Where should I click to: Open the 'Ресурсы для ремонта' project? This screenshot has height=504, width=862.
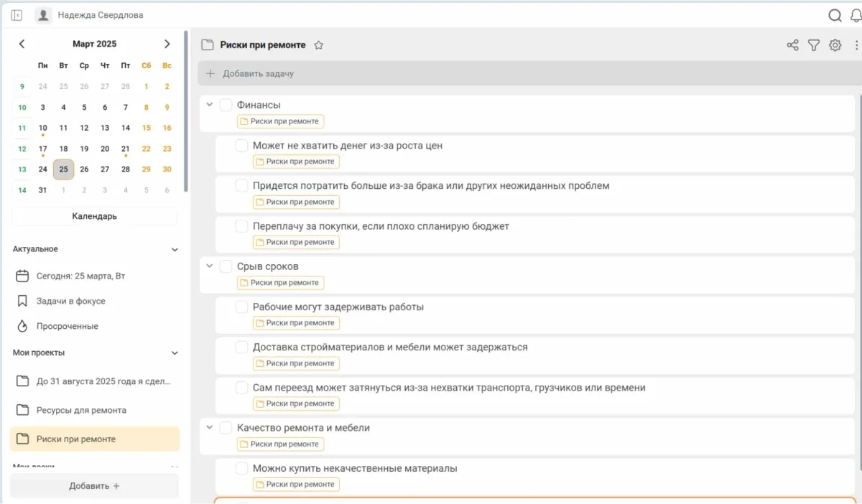[81, 410]
